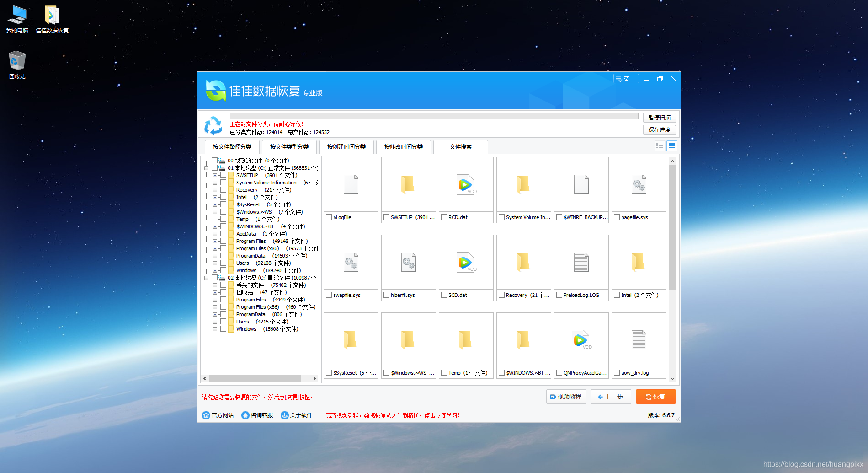Switch to list view mode
The height and width of the screenshot is (473, 868).
(660, 145)
